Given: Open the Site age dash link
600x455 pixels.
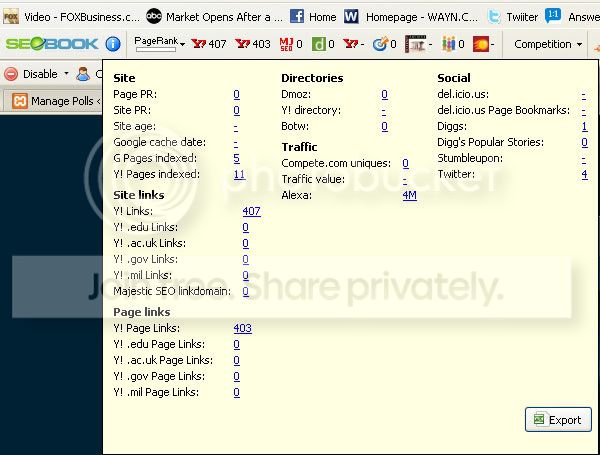Looking at the screenshot, I should (x=236, y=126).
